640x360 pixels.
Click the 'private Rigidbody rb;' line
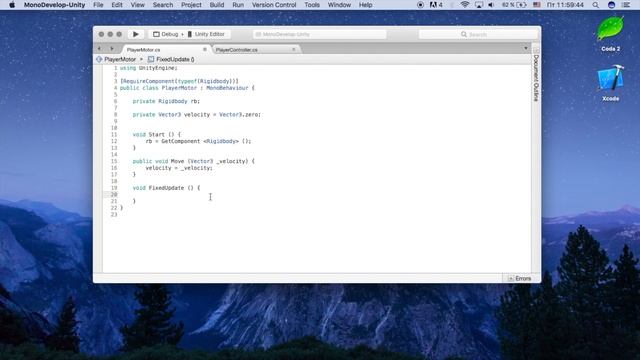(166, 101)
